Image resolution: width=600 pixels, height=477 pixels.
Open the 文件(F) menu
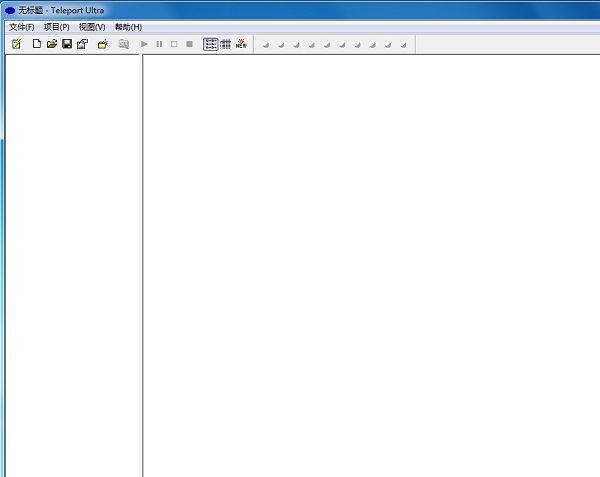tap(22, 27)
